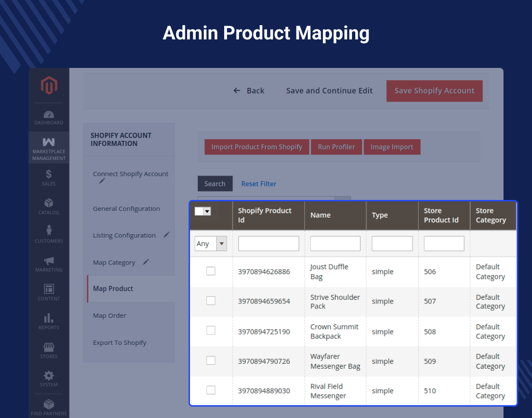Image resolution: width=532 pixels, height=418 pixels.
Task: Sort by Name column header
Action: pos(335,216)
